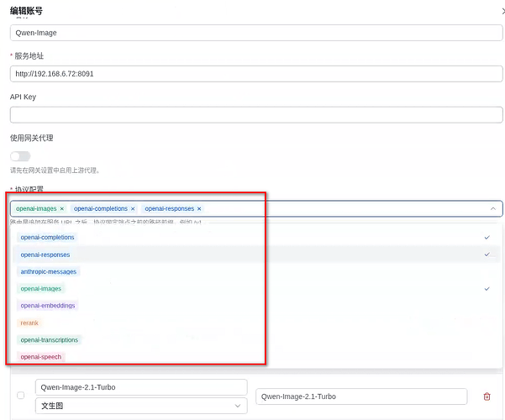
Task: Edit the left Qwen-Image-2.1-Turbo model name field
Action: click(141, 387)
